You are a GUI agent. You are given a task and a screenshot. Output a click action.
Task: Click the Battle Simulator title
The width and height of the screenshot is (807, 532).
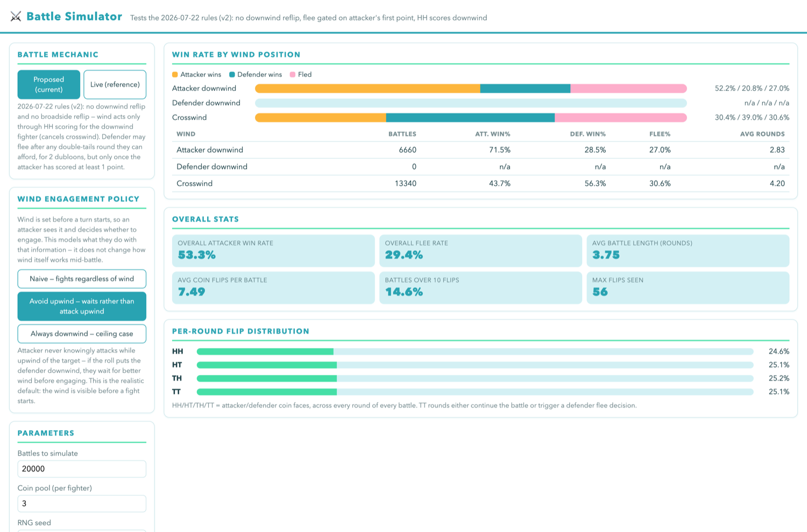pyautogui.click(x=74, y=17)
